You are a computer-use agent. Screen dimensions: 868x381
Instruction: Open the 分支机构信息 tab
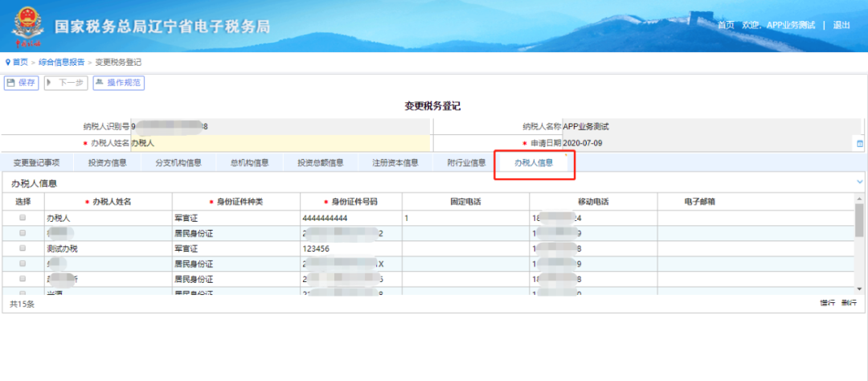178,163
